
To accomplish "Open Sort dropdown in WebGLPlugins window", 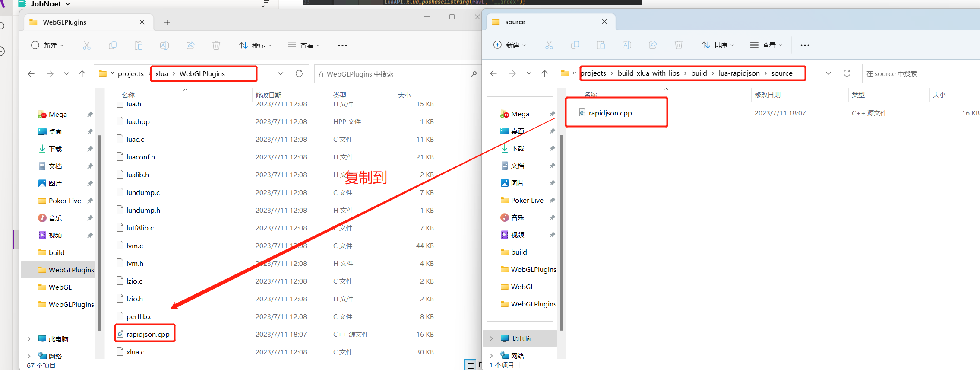I will pos(256,45).
